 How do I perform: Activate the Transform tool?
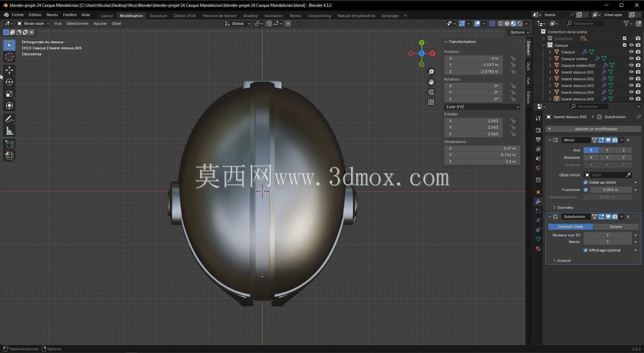coord(9,105)
